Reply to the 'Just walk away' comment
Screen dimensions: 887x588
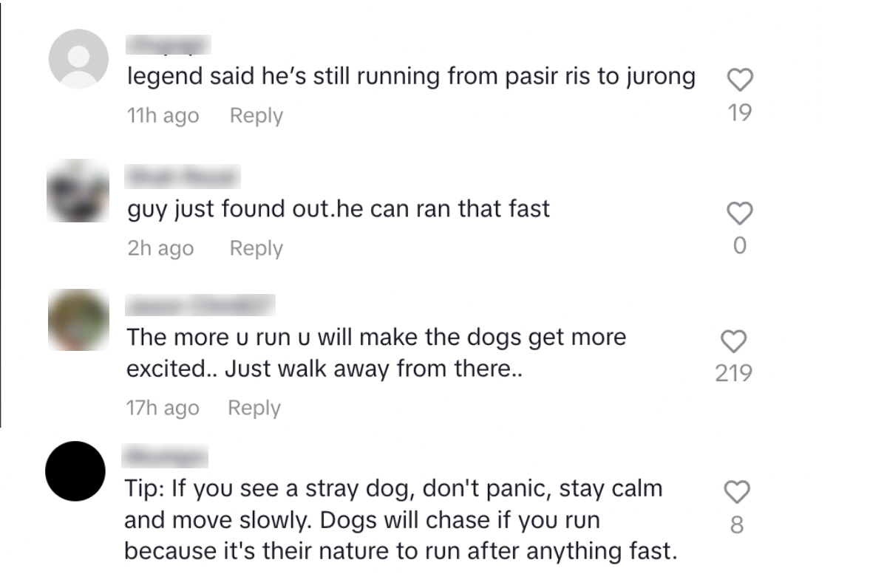pyautogui.click(x=254, y=408)
